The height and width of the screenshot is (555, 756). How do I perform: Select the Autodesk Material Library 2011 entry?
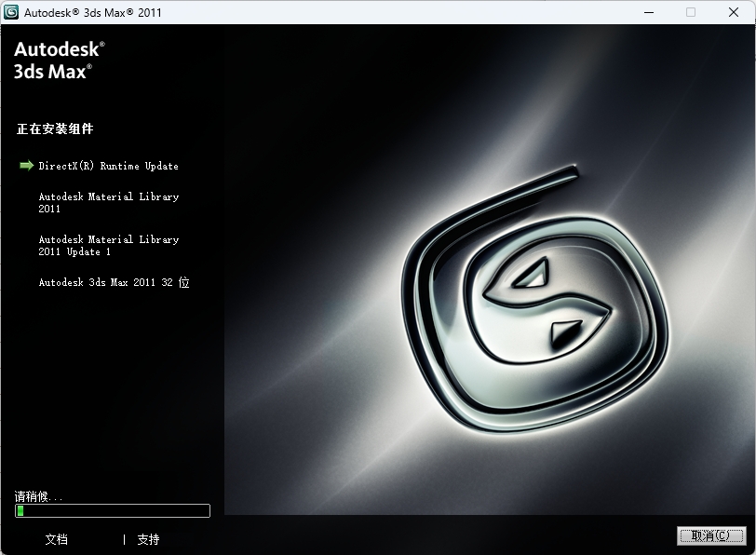108,202
